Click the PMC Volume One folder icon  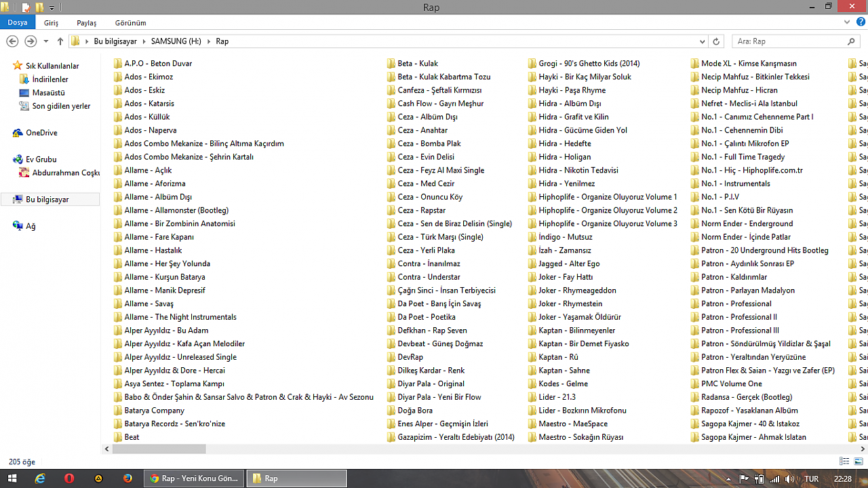pos(695,384)
